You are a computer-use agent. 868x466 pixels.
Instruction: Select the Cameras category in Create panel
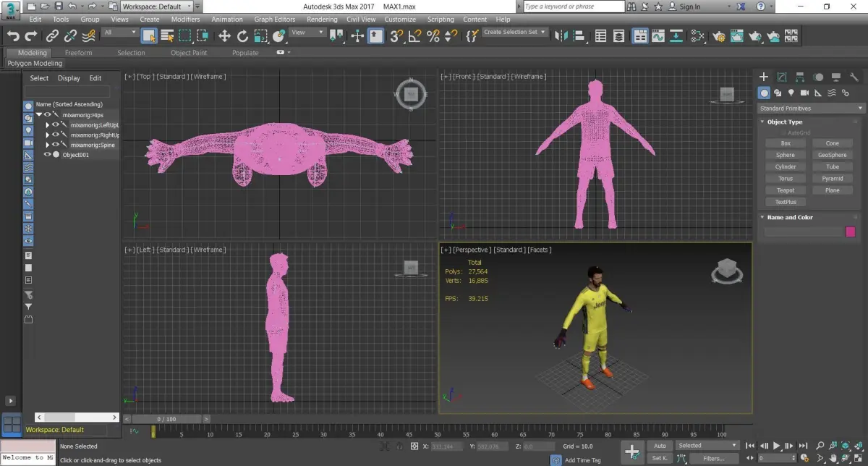click(x=804, y=93)
